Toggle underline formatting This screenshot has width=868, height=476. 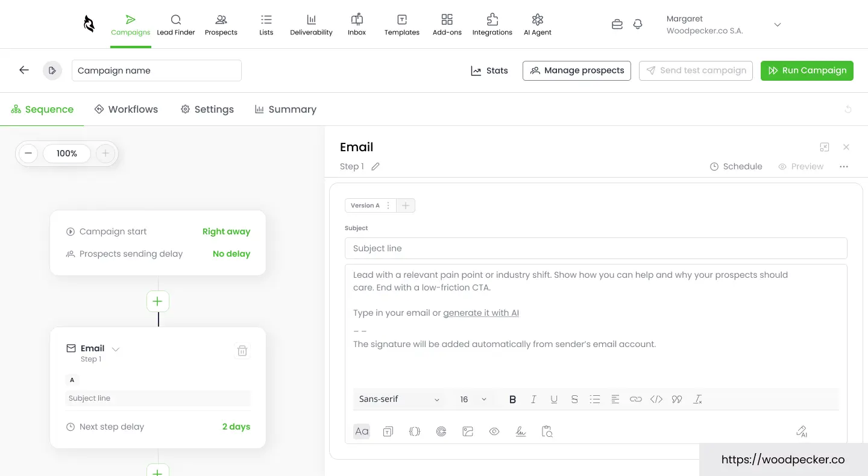tap(554, 399)
